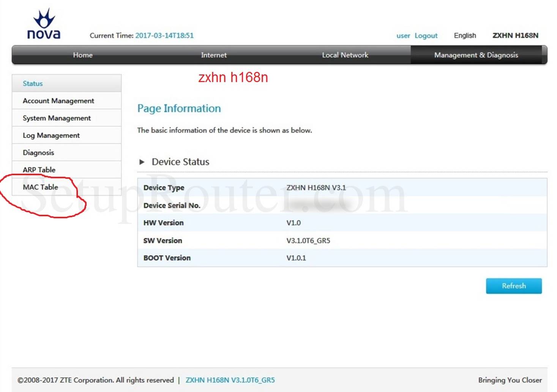Open Log Management section
The image size is (557, 392).
[x=66, y=135]
